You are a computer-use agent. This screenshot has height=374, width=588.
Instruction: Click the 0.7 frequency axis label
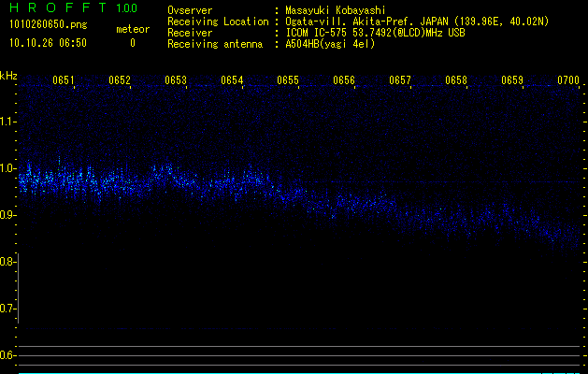[x=8, y=308]
